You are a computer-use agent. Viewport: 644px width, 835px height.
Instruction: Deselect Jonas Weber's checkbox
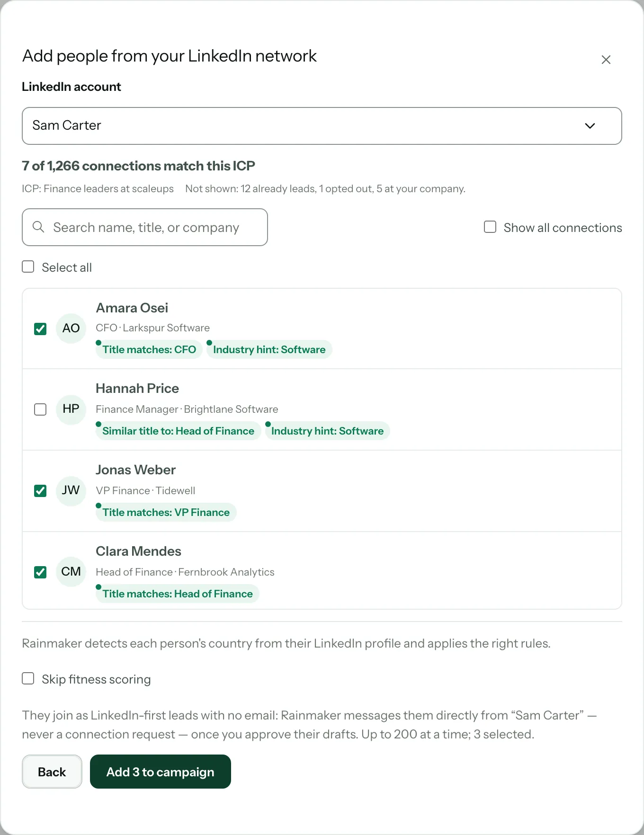coord(40,491)
